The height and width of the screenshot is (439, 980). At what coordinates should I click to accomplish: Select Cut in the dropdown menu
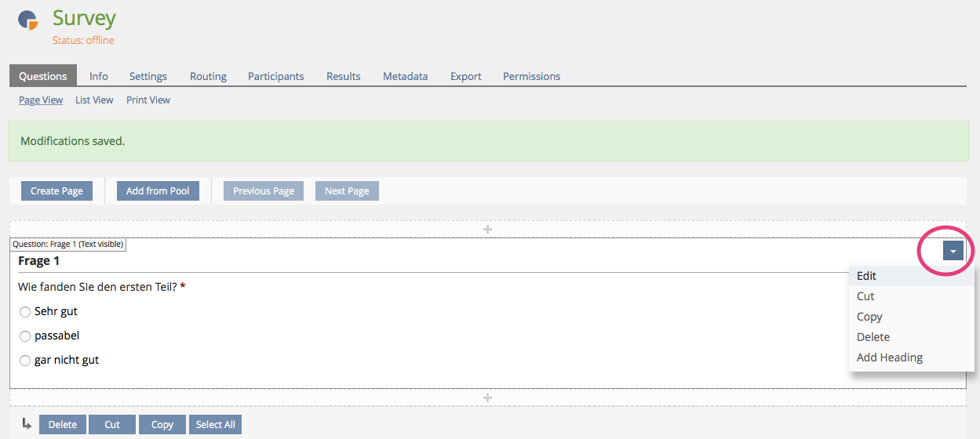pos(865,296)
